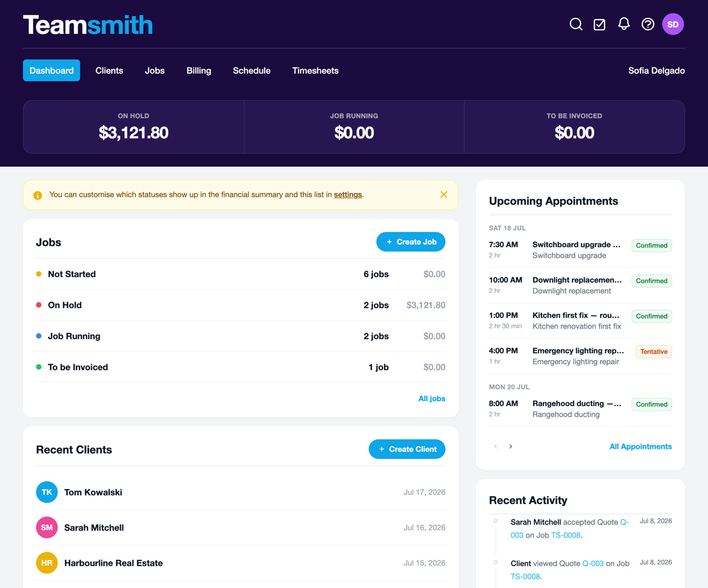Image resolution: width=708 pixels, height=588 pixels.
Task: Click Sofia Delgado user name
Action: (x=656, y=70)
